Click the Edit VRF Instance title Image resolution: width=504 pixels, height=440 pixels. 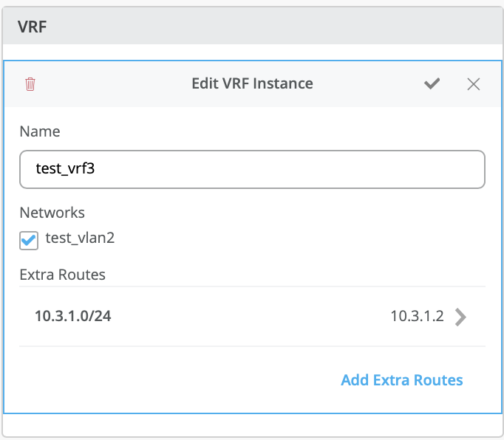252,83
